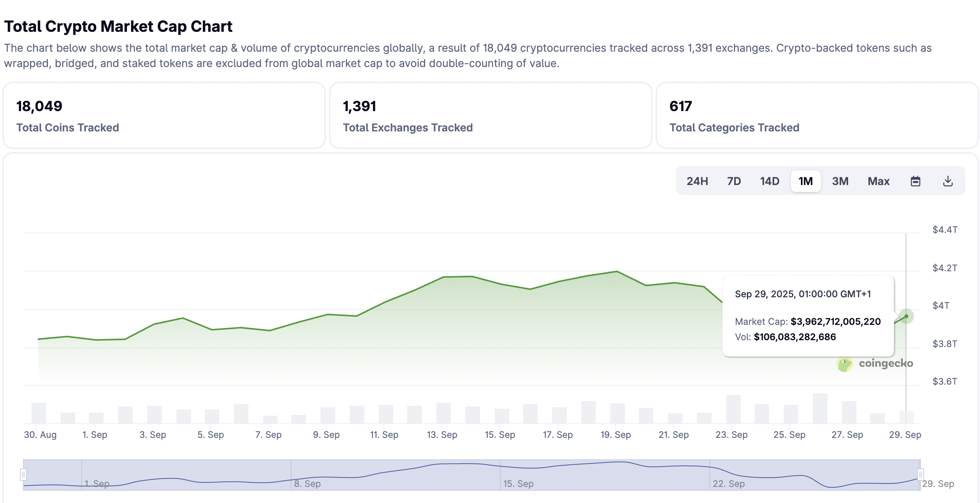The height and width of the screenshot is (503, 980).
Task: Select the 7D view
Action: [733, 181]
